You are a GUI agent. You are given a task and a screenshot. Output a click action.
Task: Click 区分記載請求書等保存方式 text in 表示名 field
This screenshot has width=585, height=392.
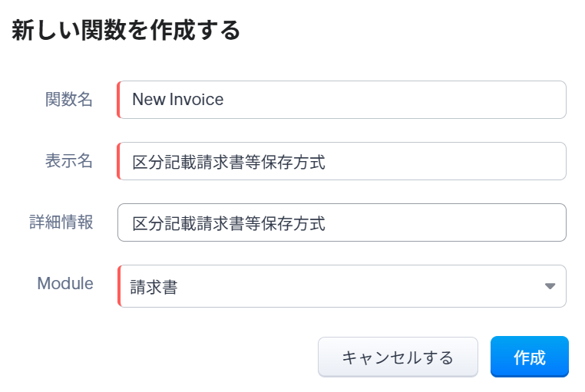coord(228,162)
